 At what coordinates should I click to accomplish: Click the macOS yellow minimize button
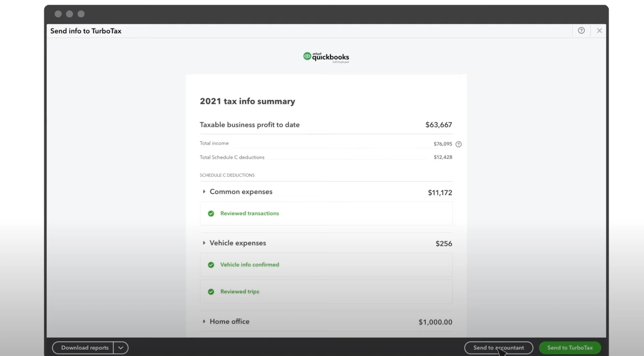(x=69, y=14)
